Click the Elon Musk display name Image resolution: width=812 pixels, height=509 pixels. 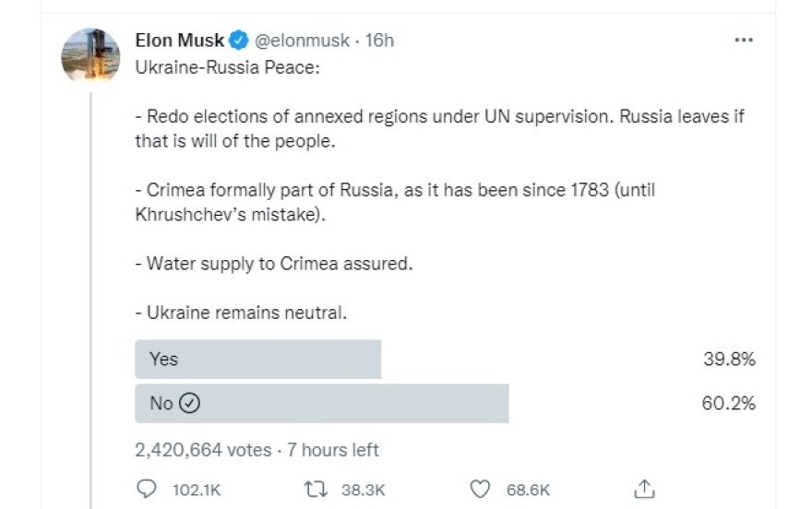pos(180,41)
